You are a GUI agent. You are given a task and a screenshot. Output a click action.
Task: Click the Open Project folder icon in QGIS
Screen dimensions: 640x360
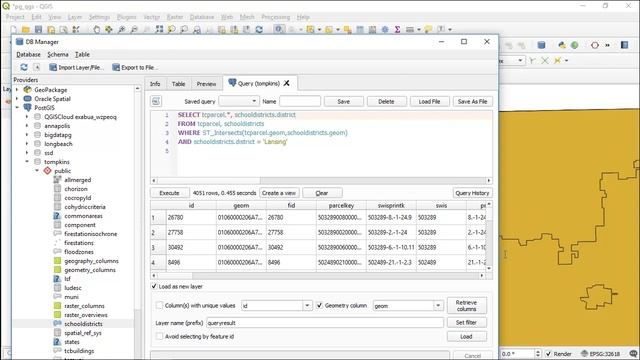[26, 29]
